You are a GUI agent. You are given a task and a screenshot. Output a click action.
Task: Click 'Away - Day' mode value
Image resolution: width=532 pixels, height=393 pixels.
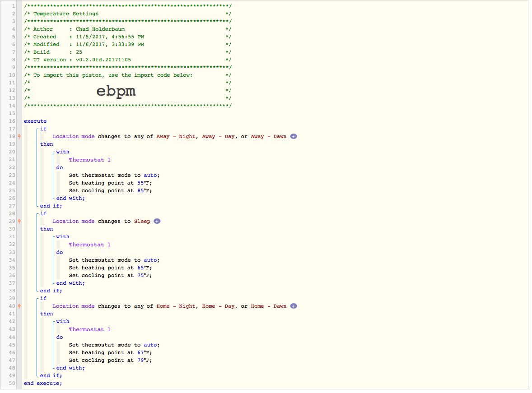tap(218, 136)
